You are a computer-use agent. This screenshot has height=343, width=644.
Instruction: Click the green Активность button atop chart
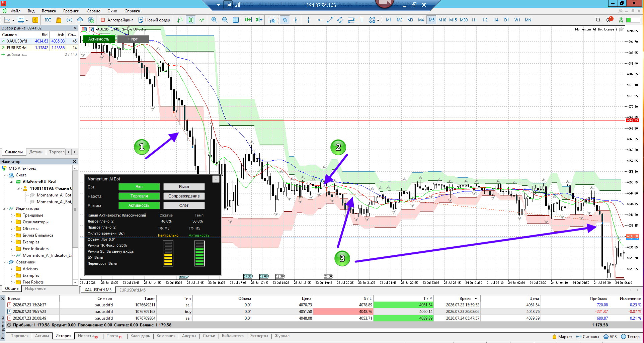click(99, 39)
